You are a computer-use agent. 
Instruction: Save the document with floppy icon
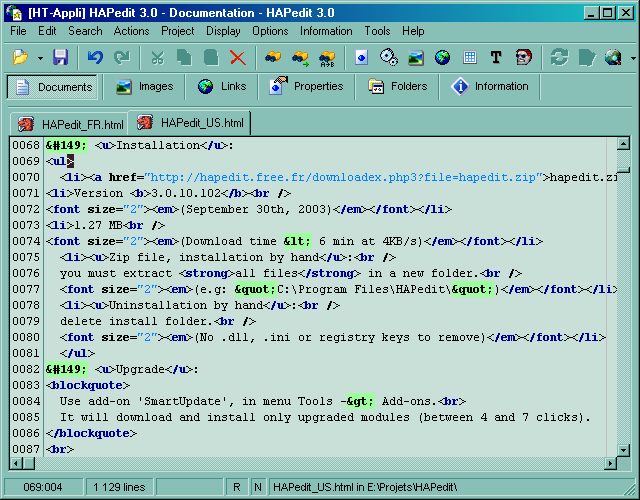[x=60, y=58]
